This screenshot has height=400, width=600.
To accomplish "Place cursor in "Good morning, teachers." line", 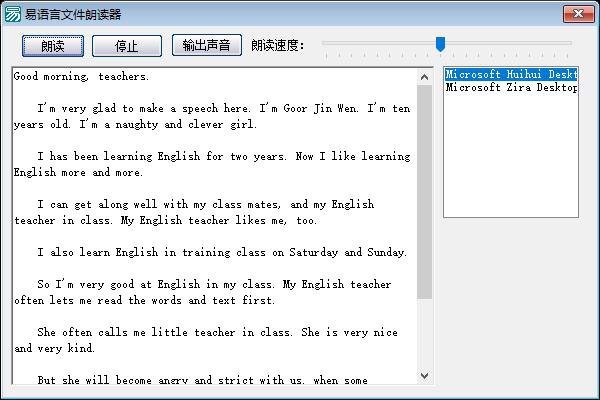I will coord(82,76).
